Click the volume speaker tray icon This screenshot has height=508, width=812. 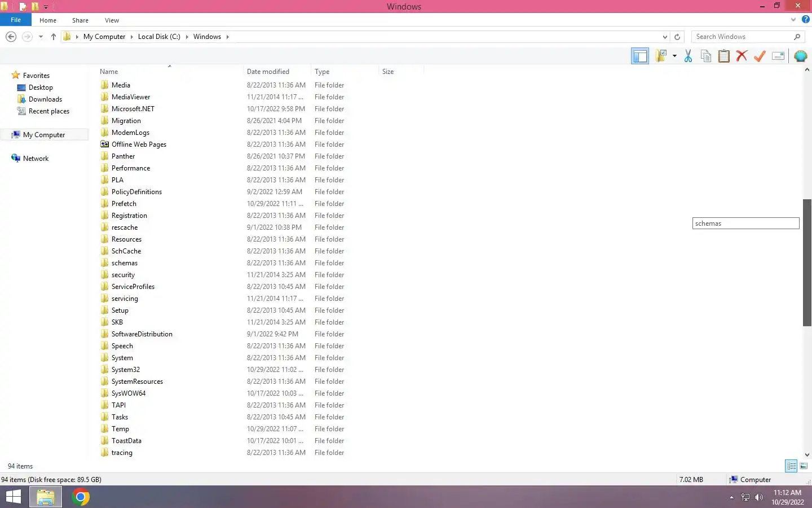(759, 497)
